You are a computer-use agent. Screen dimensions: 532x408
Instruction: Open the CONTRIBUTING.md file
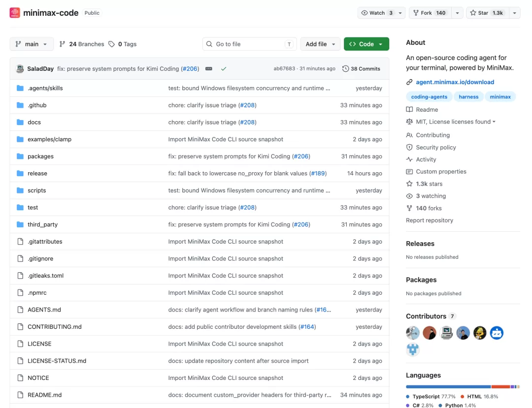(x=55, y=327)
